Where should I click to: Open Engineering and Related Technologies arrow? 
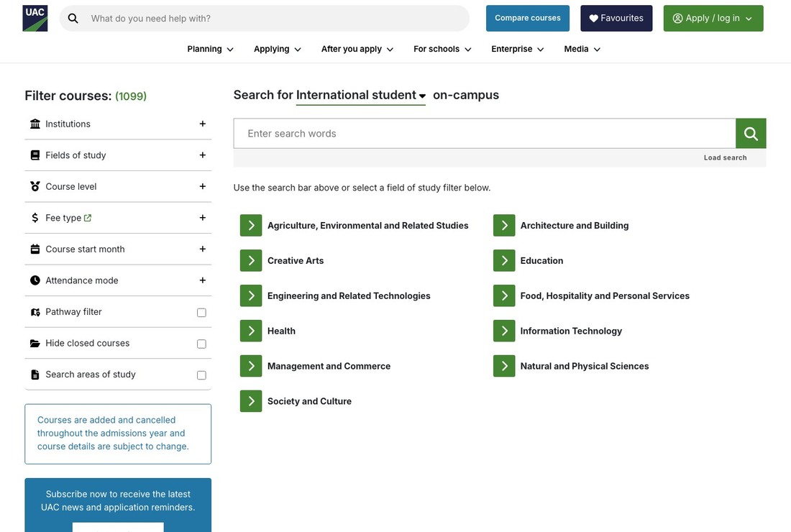pyautogui.click(x=251, y=296)
